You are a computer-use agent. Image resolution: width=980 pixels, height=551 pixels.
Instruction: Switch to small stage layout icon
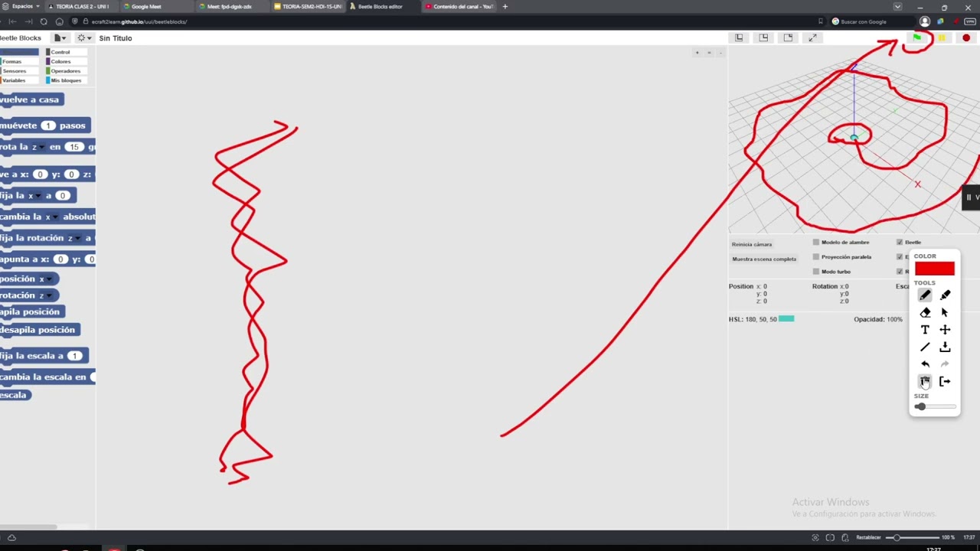click(x=739, y=37)
